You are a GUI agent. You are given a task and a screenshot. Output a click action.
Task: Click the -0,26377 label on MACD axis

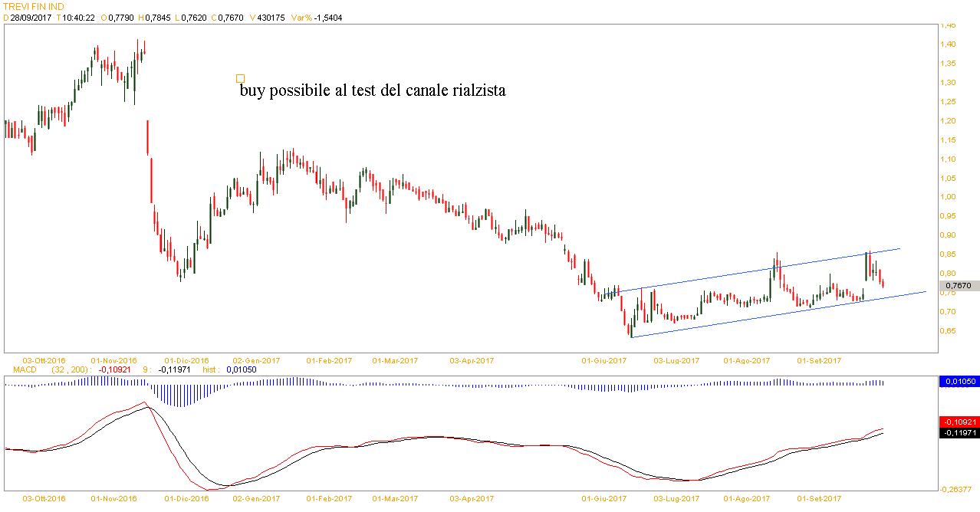[x=956, y=489]
